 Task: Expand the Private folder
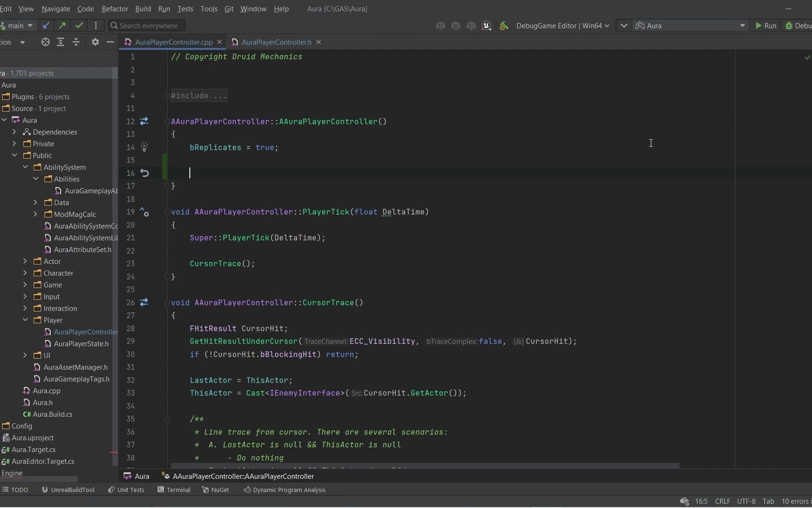[x=14, y=143]
